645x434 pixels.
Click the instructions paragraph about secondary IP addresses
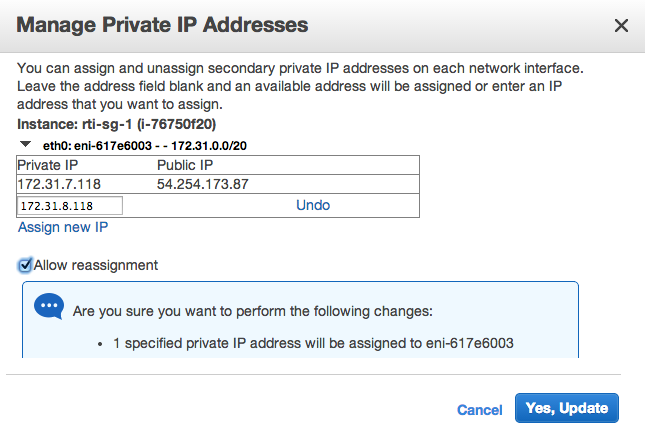(x=300, y=85)
